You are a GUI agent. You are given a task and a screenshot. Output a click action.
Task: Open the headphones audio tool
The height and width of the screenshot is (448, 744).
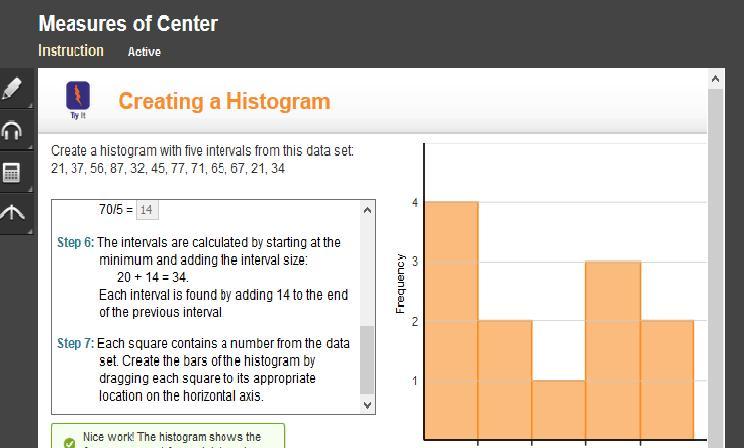point(13,131)
